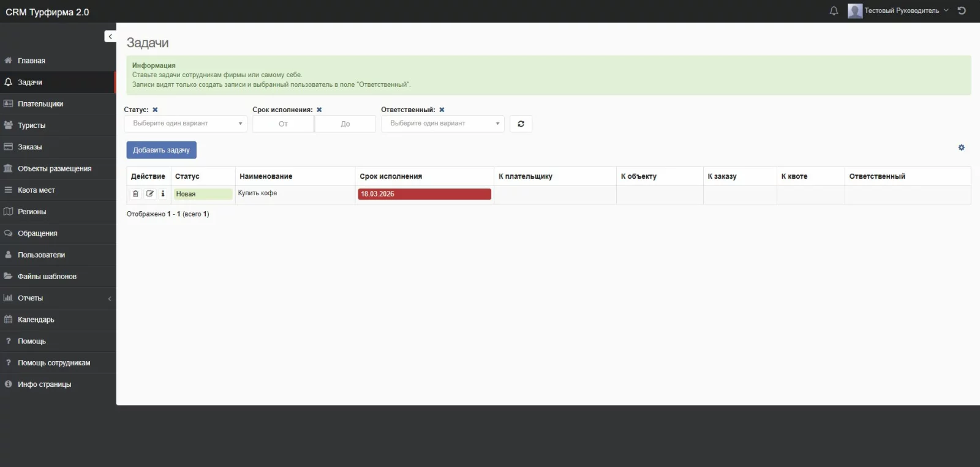Open the Статус dropdown
The height and width of the screenshot is (467, 980).
pyautogui.click(x=186, y=124)
